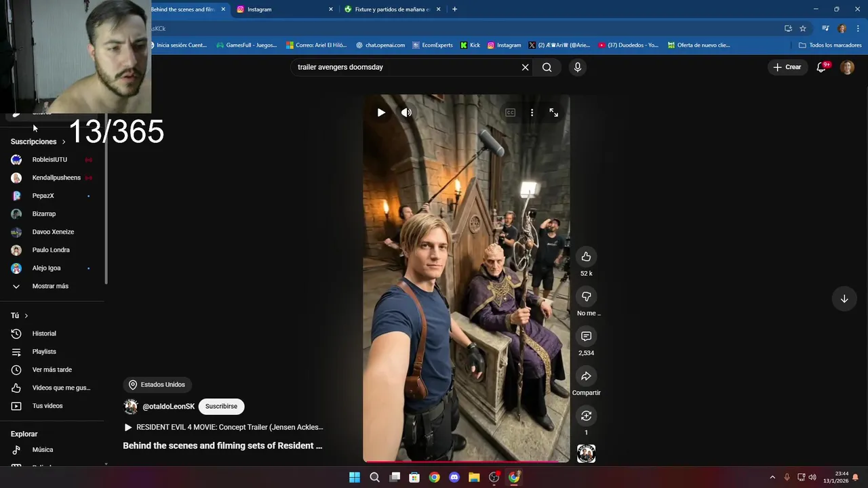
Task: Open Alejo Igoa subscription
Action: coord(52,268)
